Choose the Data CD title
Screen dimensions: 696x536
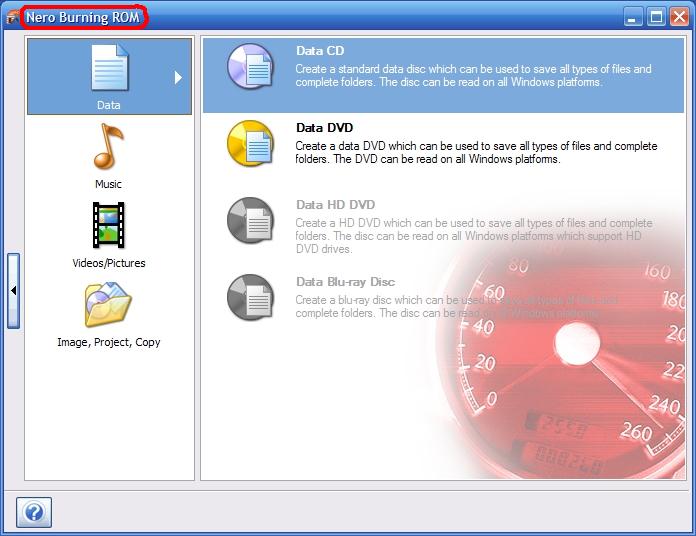coord(320,51)
